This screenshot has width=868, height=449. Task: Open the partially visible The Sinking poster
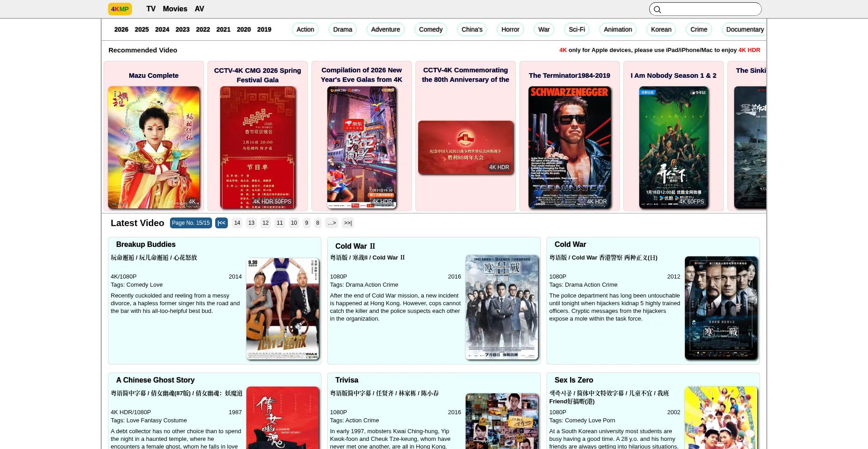click(x=750, y=147)
